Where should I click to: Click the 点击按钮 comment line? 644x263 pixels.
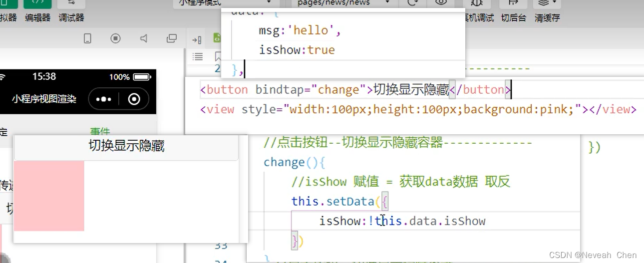(x=398, y=143)
